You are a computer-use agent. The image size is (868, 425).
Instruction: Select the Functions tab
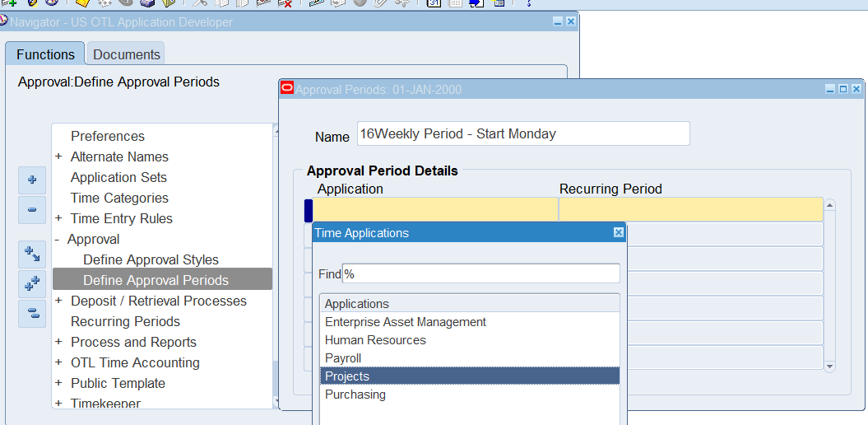click(x=45, y=54)
